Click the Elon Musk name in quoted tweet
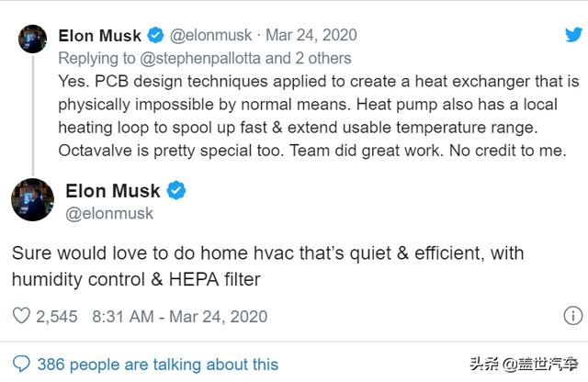Screen dimensions: 588x382 point(99,36)
